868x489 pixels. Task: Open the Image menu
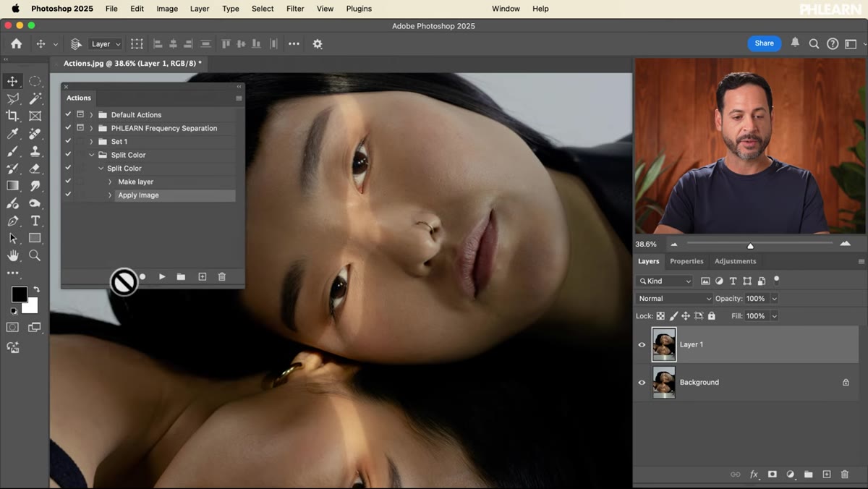point(167,9)
